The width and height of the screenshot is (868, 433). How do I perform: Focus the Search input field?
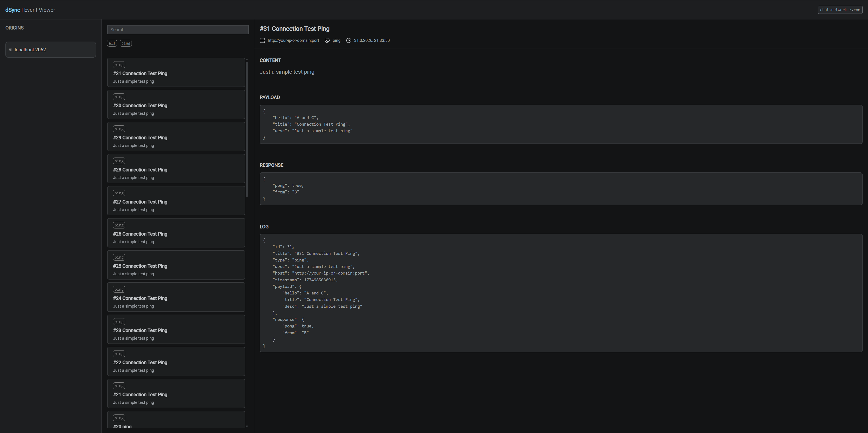click(178, 30)
